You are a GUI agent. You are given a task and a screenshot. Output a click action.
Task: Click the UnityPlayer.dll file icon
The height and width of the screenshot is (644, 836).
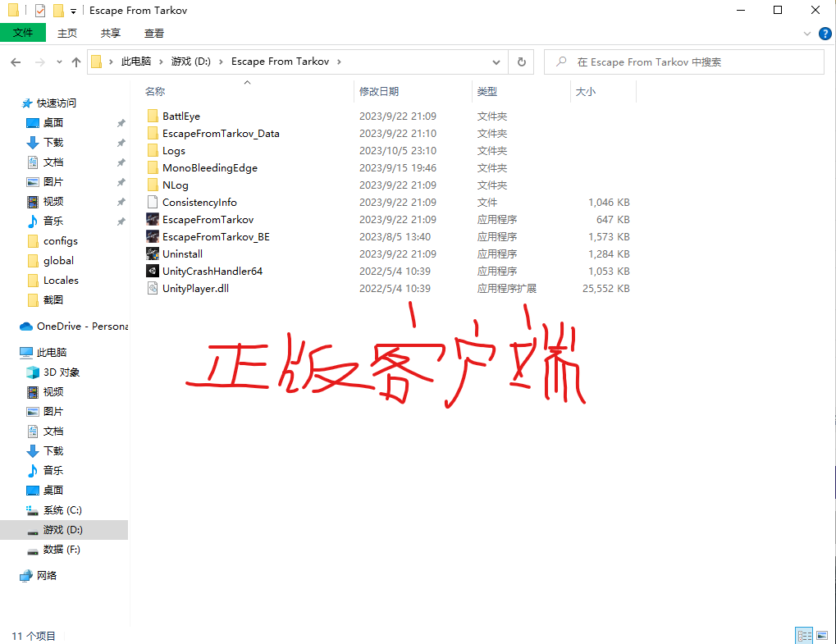[153, 289]
